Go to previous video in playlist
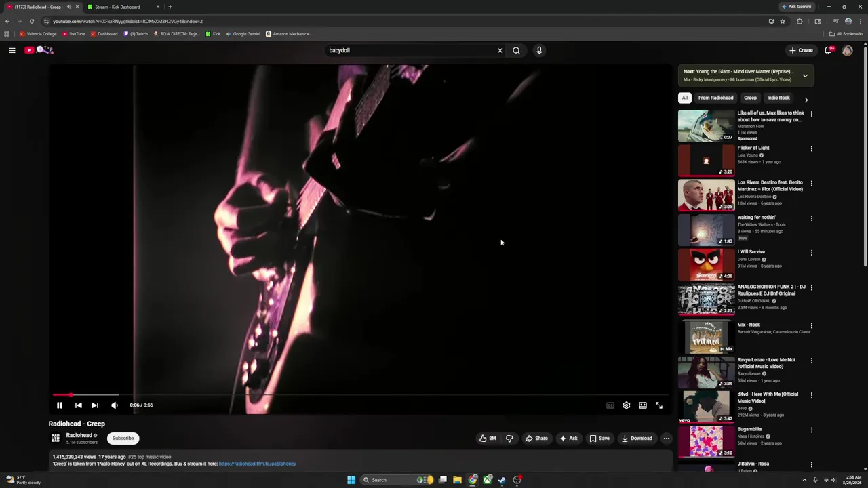Viewport: 868px width, 488px height. (x=78, y=405)
